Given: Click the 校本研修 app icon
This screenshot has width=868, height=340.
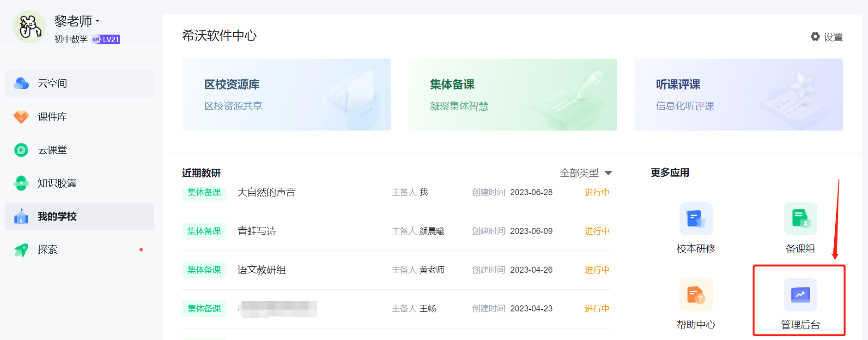Looking at the screenshot, I should [x=696, y=219].
